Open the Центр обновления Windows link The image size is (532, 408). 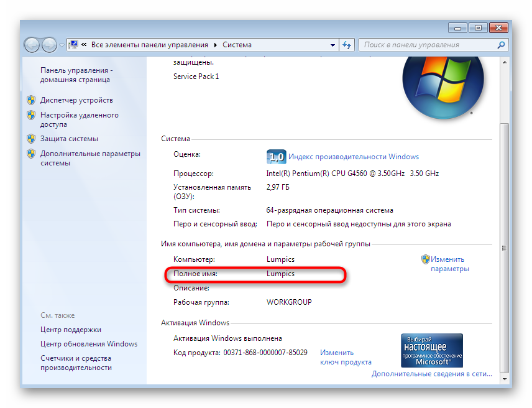click(x=89, y=344)
